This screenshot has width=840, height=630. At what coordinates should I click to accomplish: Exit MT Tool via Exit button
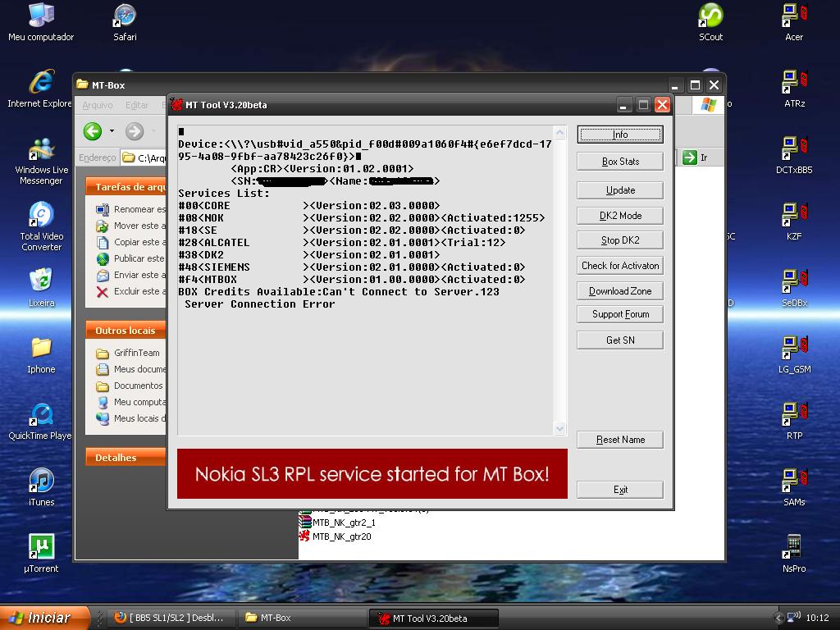[x=620, y=490]
